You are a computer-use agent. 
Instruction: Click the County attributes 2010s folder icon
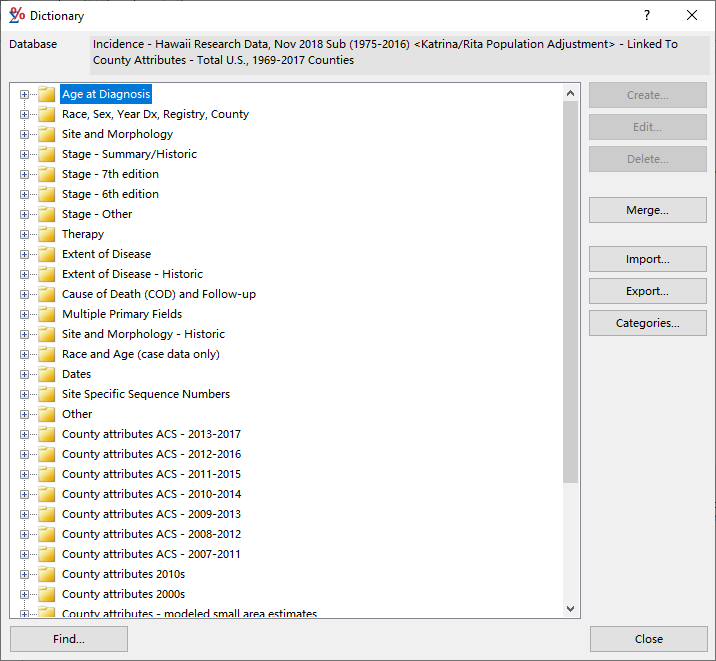click(x=46, y=575)
